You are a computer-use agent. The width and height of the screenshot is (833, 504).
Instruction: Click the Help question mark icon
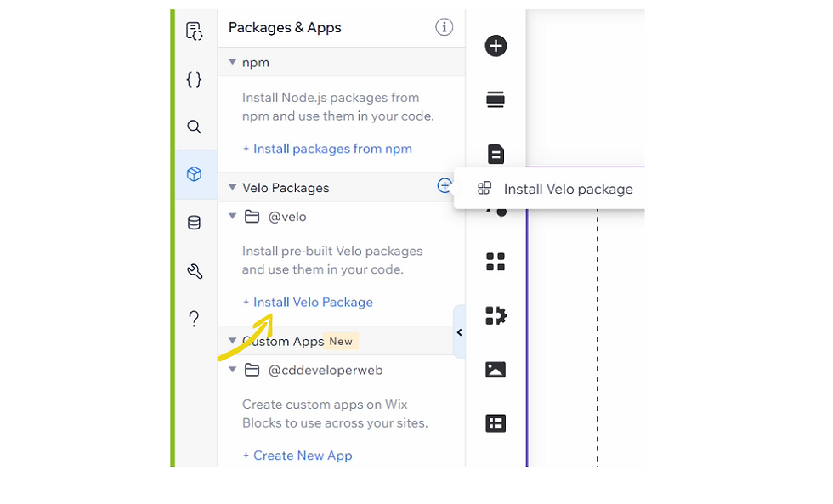pyautogui.click(x=195, y=319)
